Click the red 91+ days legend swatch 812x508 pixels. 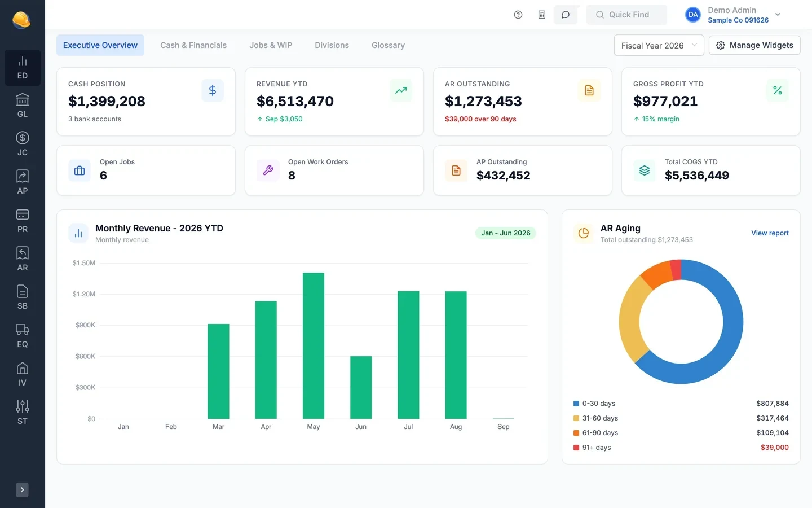(576, 448)
